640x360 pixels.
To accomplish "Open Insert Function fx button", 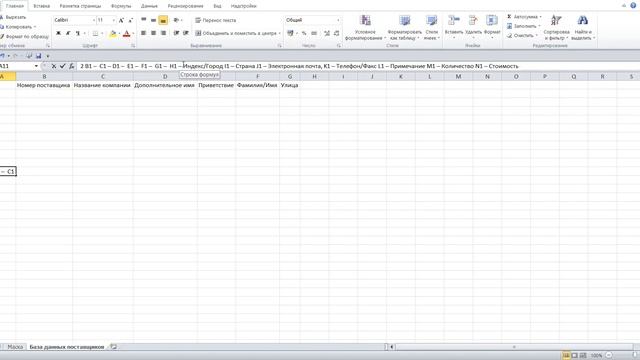I will (x=71, y=66).
